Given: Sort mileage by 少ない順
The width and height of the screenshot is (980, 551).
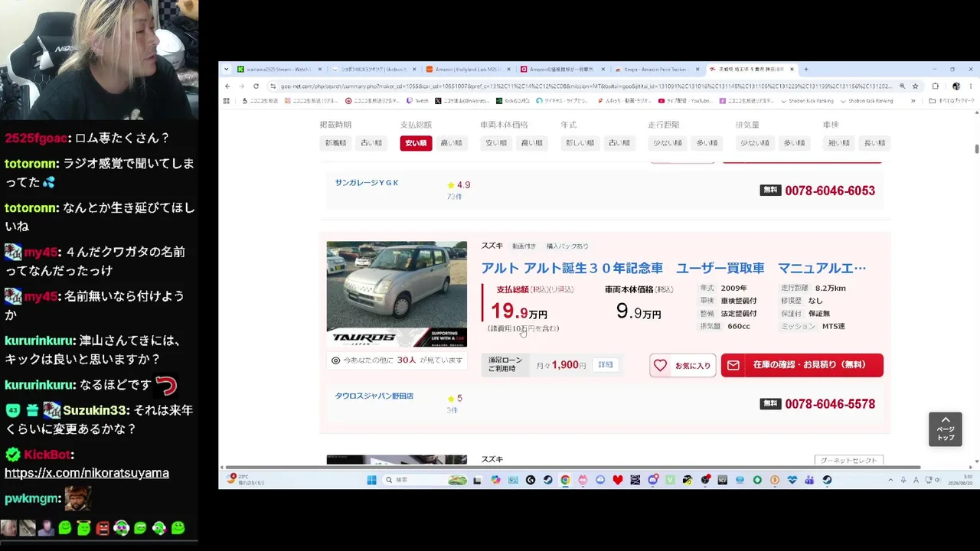Looking at the screenshot, I should (x=668, y=143).
